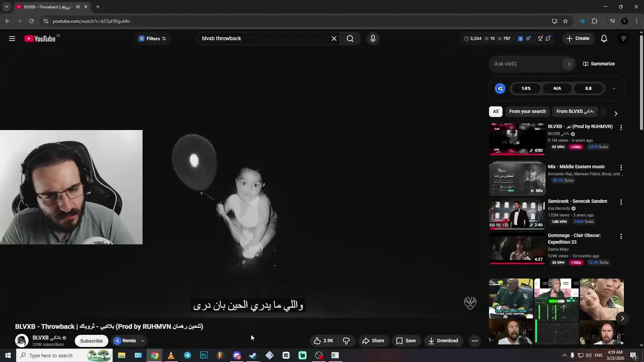Viewport: 644px width, 362px height.
Task: Click the magnifier search button
Action: pos(350,39)
